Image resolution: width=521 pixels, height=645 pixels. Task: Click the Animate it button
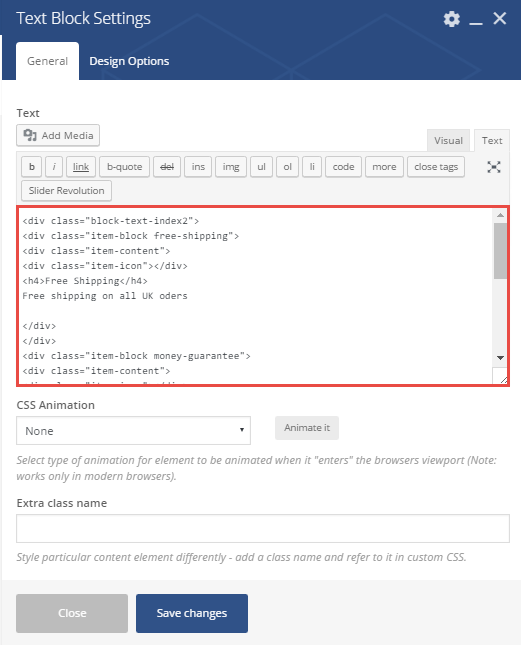(x=307, y=428)
